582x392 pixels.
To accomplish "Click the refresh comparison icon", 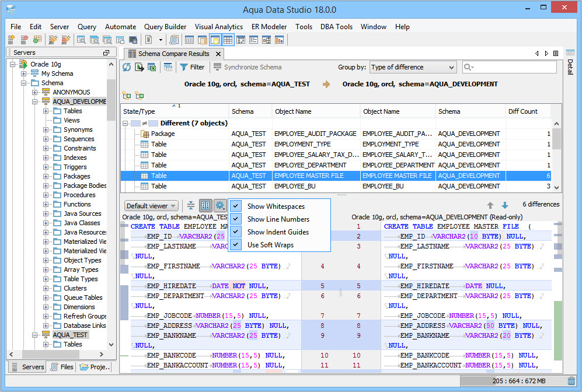I will pyautogui.click(x=127, y=67).
